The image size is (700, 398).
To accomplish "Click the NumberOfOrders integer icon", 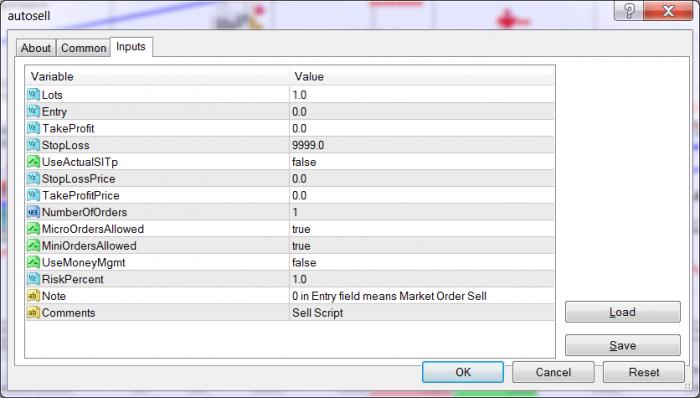I will tap(33, 212).
